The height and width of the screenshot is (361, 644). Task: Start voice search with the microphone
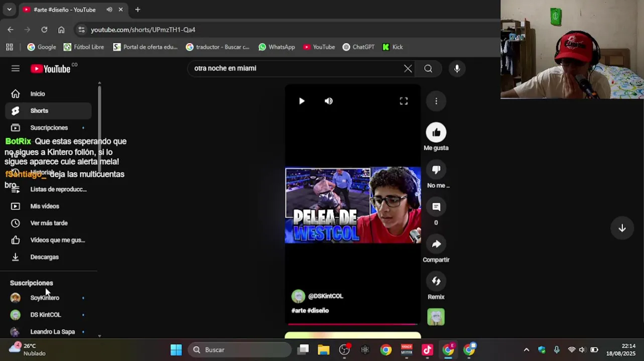pyautogui.click(x=457, y=69)
